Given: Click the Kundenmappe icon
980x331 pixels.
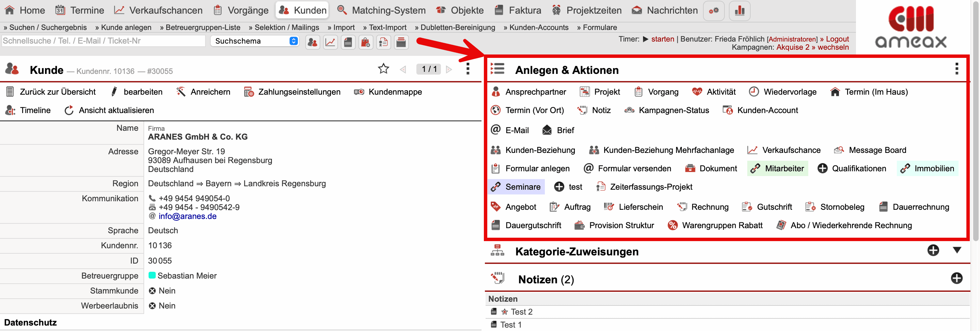Looking at the screenshot, I should 359,92.
